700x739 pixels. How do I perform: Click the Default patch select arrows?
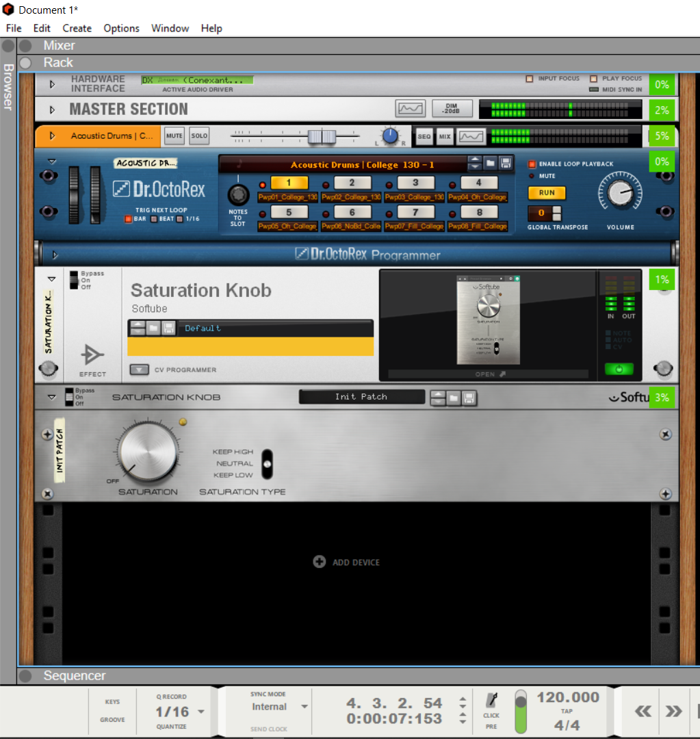click(138, 328)
